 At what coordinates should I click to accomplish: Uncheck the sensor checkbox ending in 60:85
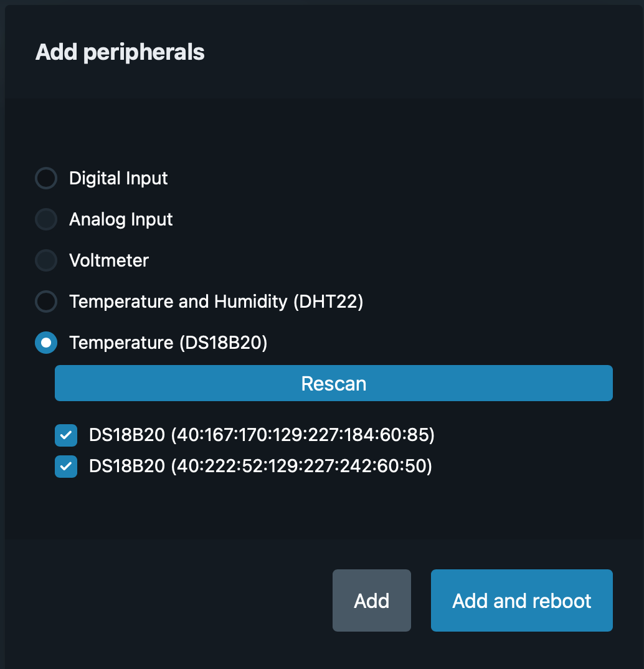(x=66, y=435)
